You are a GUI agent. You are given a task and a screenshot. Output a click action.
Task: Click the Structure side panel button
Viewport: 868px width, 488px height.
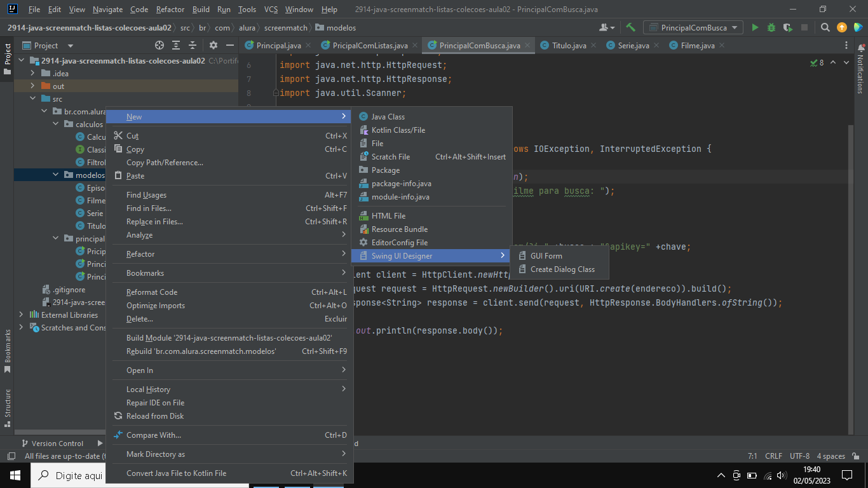coord(8,408)
